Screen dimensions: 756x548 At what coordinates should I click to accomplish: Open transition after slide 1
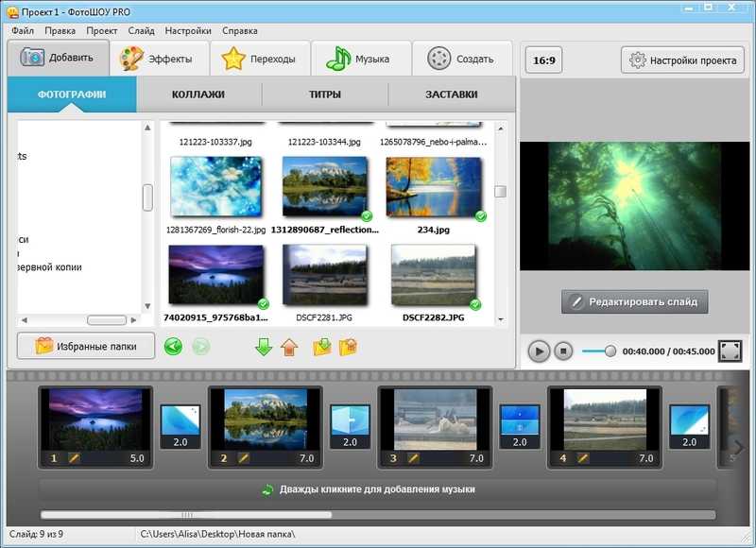tap(180, 426)
